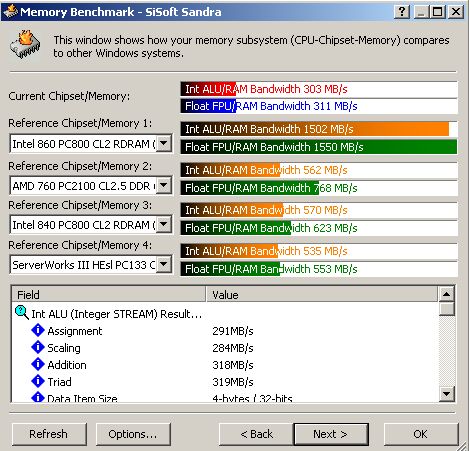The height and width of the screenshot is (451, 469).
Task: Click the red Int ALU 303 MB/s bar
Action: point(319,89)
